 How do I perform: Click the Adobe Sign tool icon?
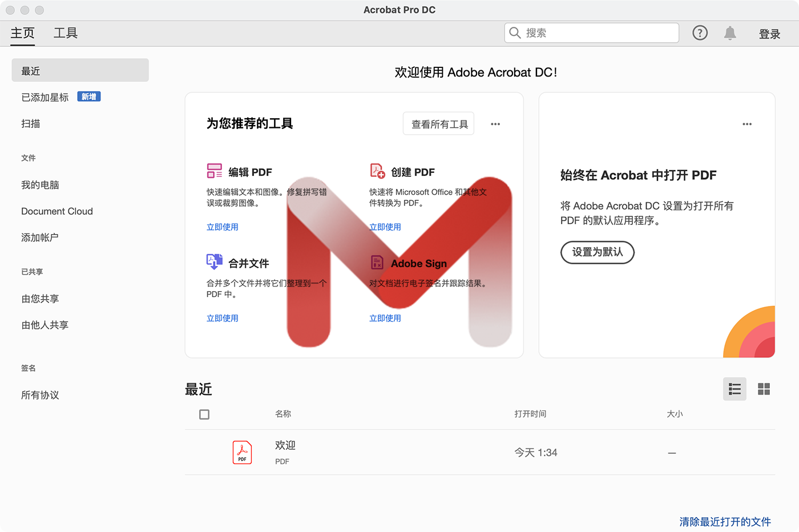pyautogui.click(x=377, y=262)
